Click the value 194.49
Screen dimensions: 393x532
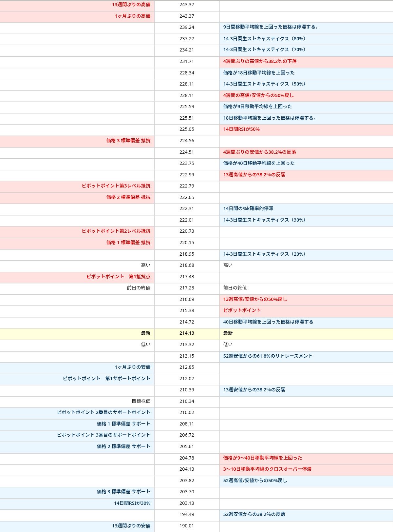(187, 514)
